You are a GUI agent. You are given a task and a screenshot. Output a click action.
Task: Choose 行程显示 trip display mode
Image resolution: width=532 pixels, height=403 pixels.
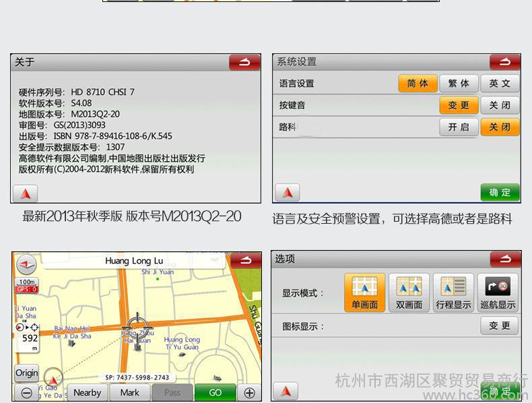[453, 292]
